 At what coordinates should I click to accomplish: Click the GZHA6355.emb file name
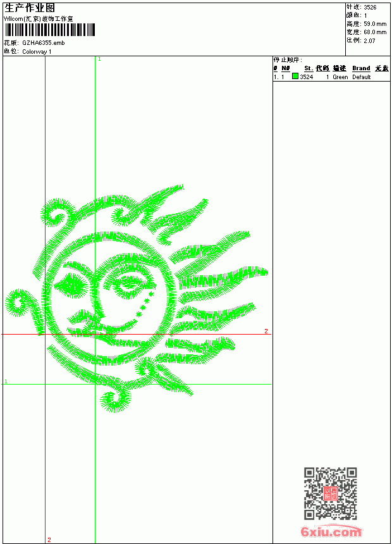[44, 42]
